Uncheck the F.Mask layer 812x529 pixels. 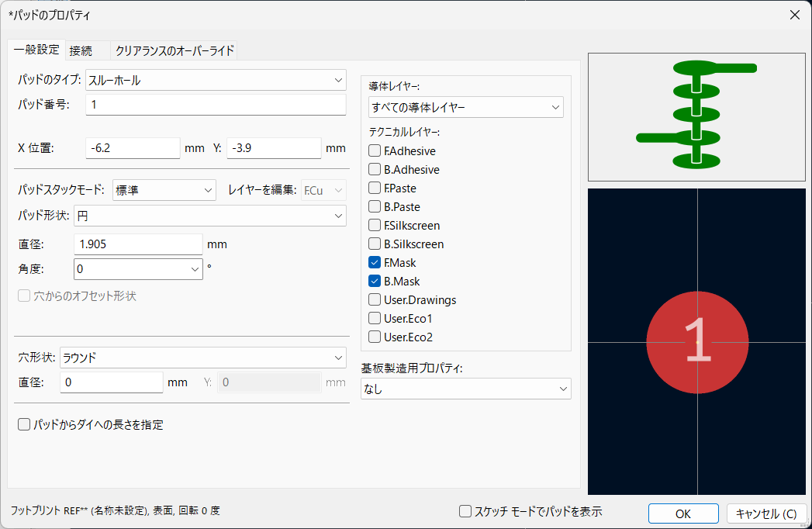tap(375, 263)
